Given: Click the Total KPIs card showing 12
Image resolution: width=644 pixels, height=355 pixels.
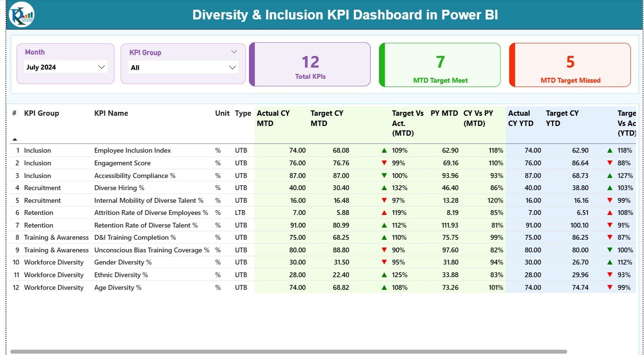Looking at the screenshot, I should [310, 64].
